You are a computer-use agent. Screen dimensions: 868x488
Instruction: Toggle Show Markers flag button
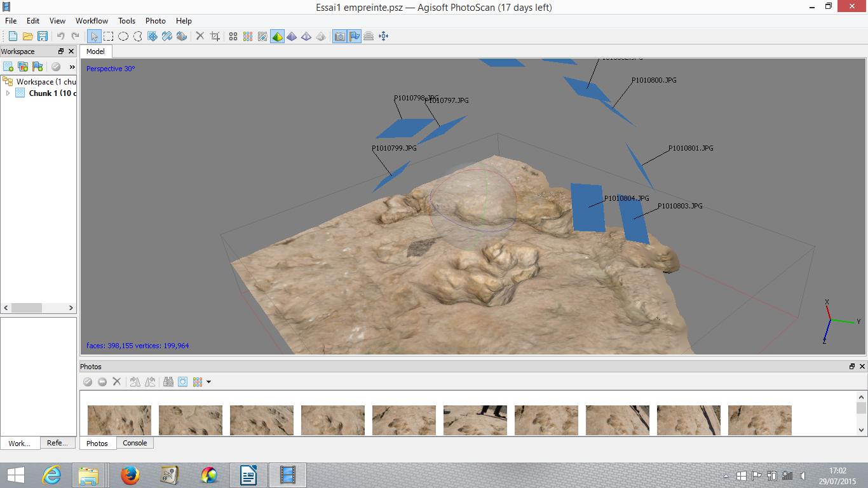(x=355, y=36)
